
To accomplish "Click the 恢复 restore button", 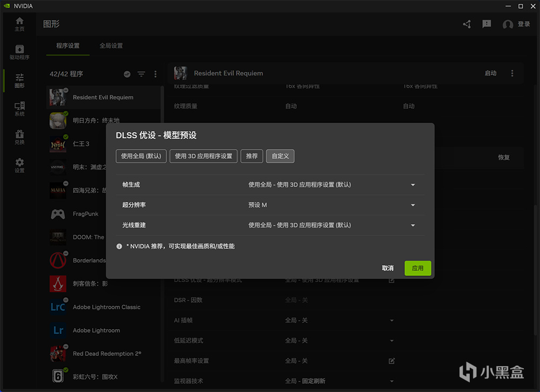I will click(503, 158).
